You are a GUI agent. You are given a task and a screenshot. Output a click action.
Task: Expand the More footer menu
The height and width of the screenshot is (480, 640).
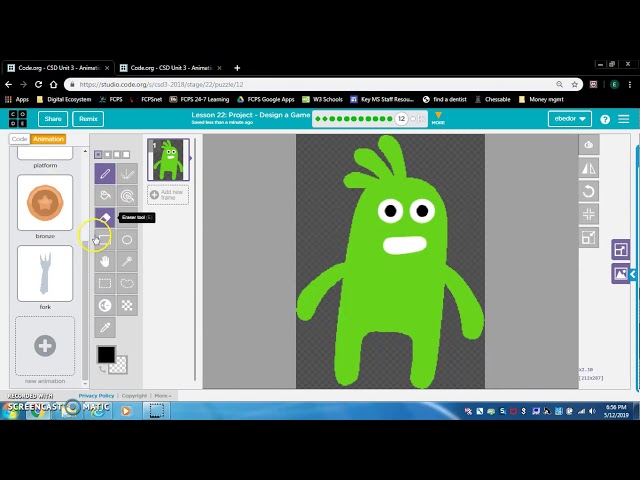pyautogui.click(x=162, y=396)
